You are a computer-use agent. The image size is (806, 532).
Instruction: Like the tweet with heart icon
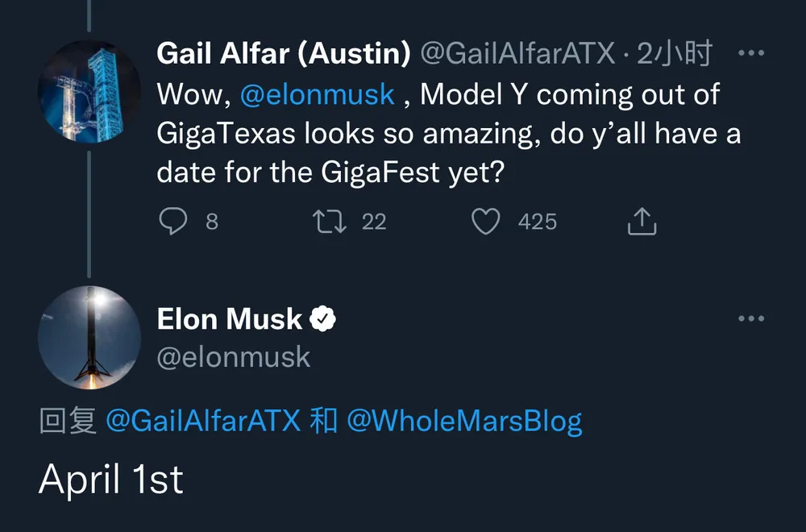click(x=486, y=222)
